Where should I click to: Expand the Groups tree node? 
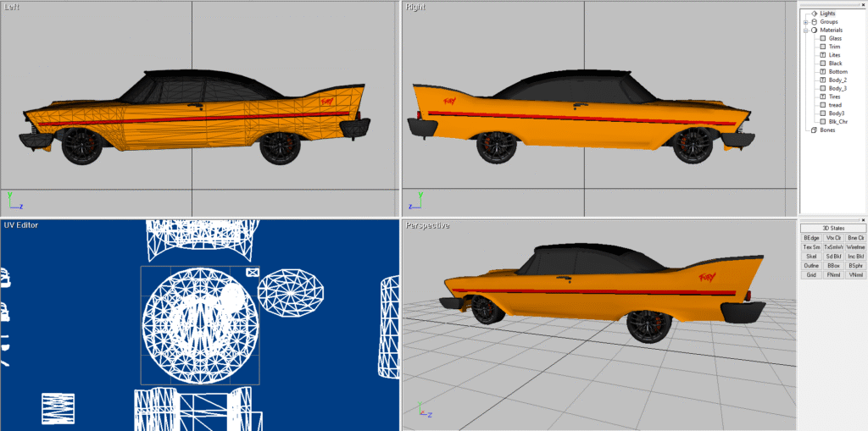(805, 22)
